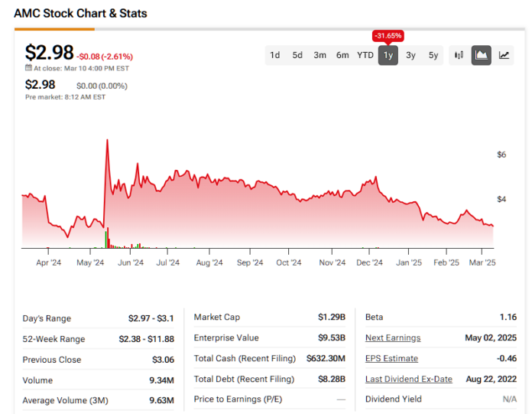Click the Market Cap value $1.29B

[332, 317]
